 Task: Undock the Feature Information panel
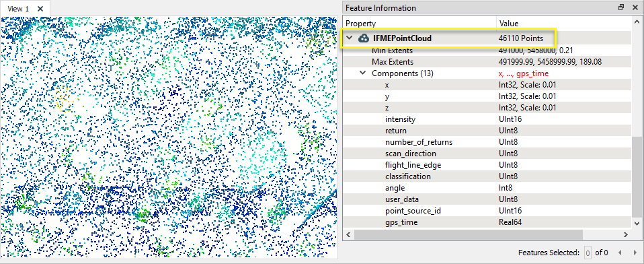coord(621,7)
